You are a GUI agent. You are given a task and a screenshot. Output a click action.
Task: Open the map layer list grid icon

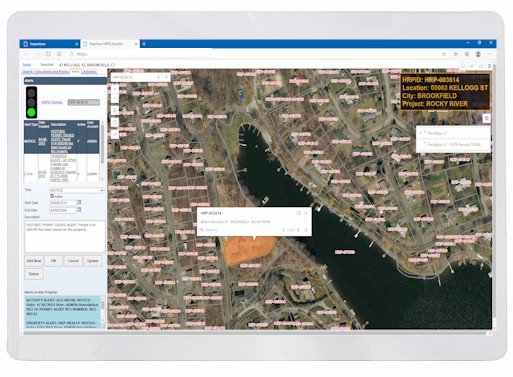click(486, 118)
